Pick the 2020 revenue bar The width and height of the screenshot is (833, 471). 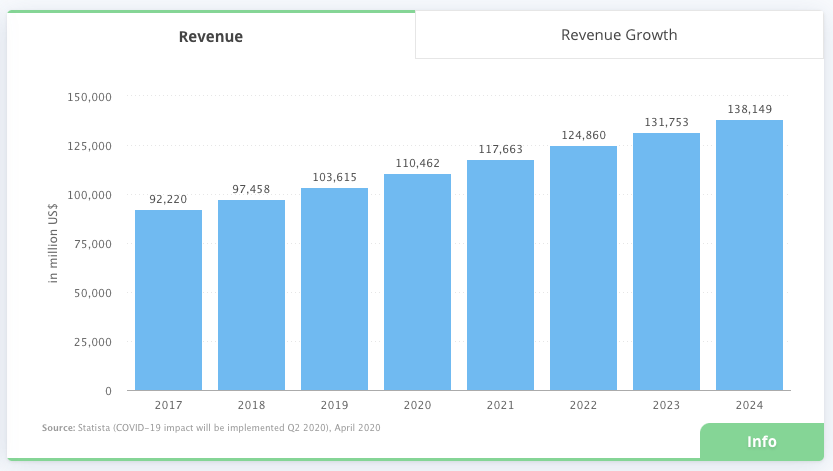click(417, 282)
